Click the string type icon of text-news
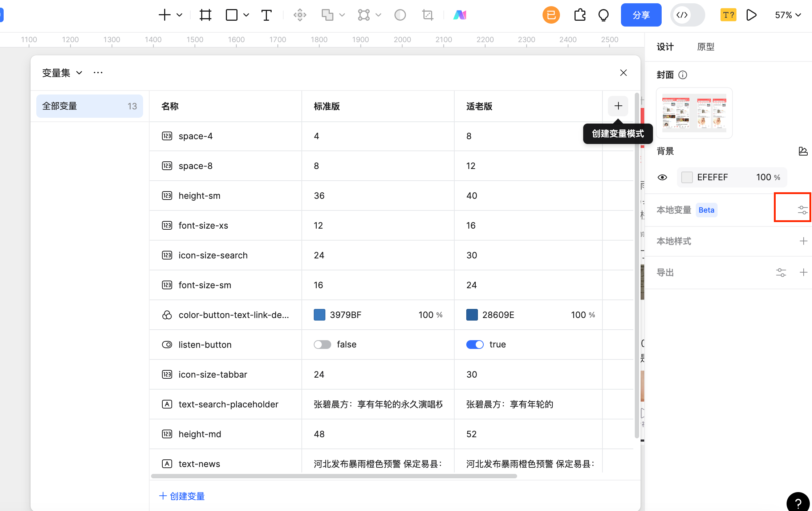 coord(167,464)
